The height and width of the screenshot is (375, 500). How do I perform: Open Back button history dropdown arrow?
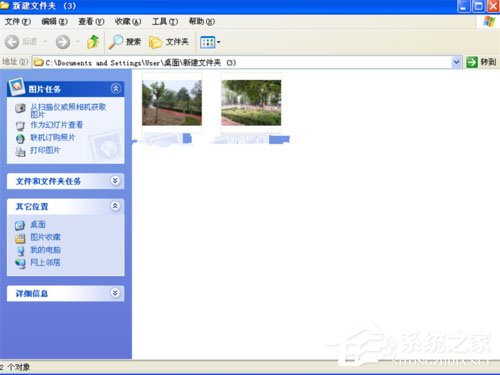click(45, 42)
